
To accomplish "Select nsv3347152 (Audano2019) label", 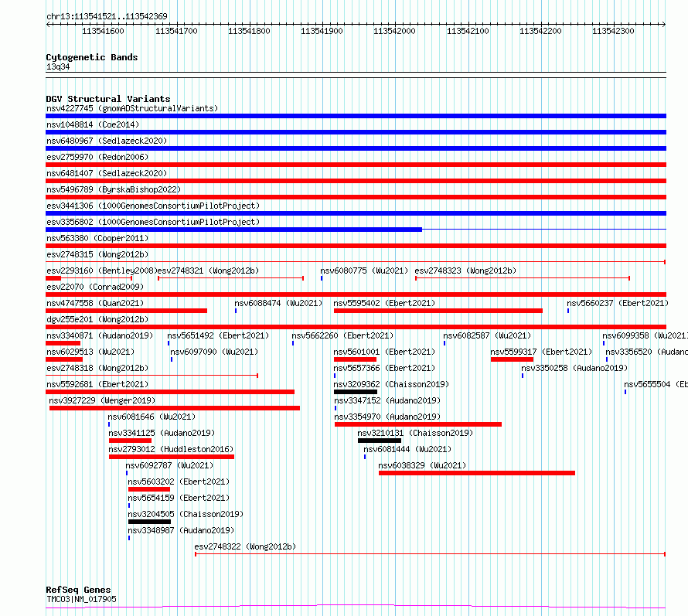I will click(x=387, y=400).
